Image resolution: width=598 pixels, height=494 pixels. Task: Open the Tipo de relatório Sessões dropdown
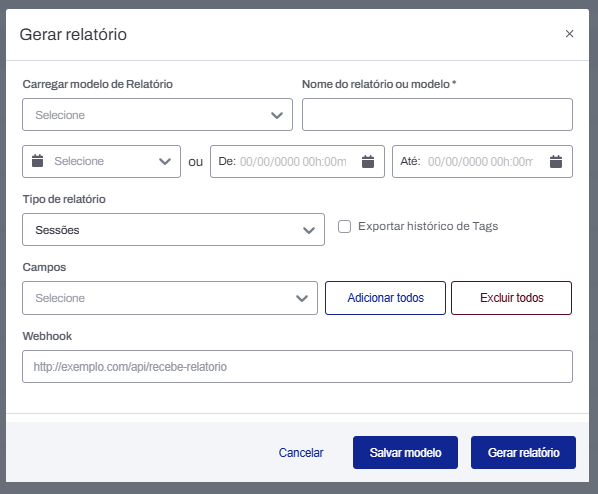pyautogui.click(x=174, y=230)
